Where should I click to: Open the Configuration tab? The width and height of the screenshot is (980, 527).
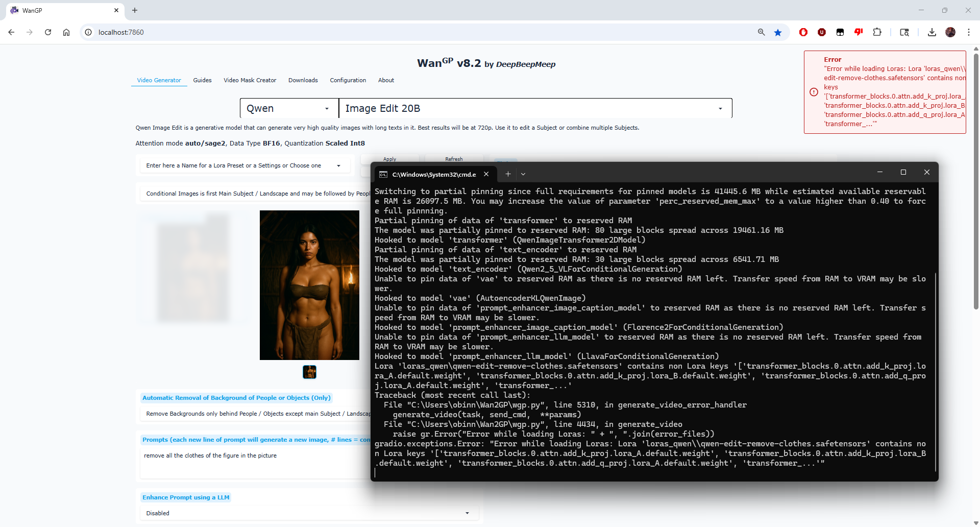(x=348, y=80)
